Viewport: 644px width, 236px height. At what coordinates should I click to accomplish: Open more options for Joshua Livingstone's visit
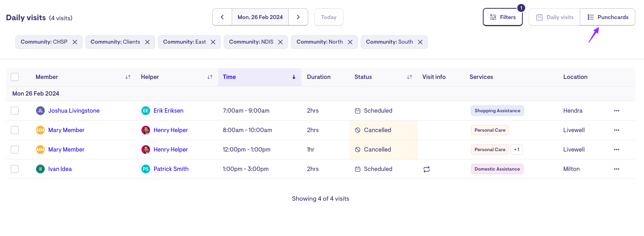[x=616, y=111]
